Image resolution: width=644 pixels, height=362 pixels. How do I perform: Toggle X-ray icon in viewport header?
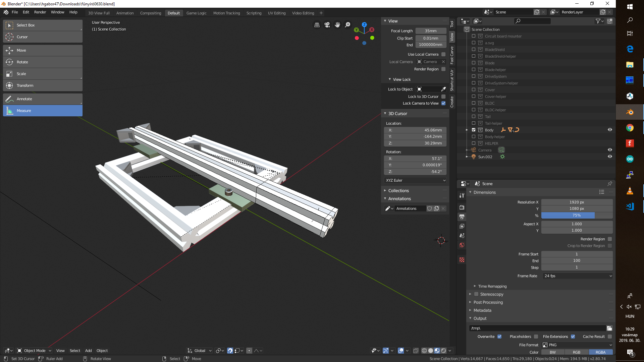(416, 351)
